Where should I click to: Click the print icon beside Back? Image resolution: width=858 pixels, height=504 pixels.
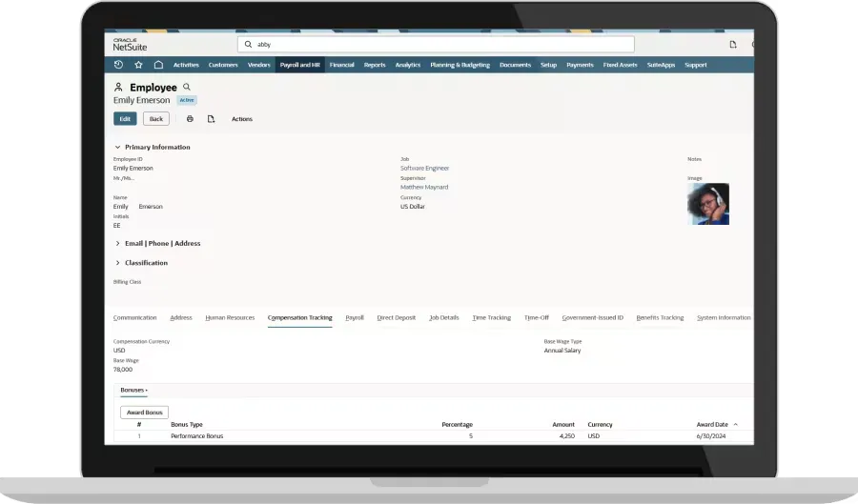point(190,119)
